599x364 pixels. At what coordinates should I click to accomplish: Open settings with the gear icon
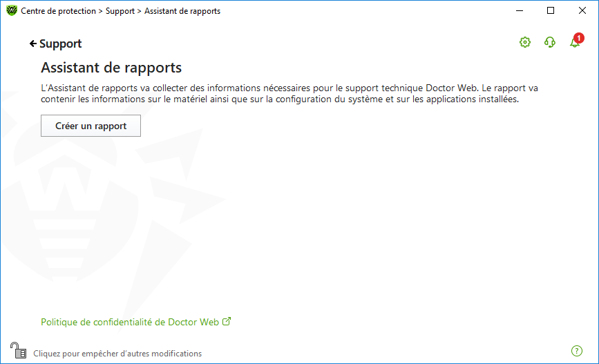[524, 43]
